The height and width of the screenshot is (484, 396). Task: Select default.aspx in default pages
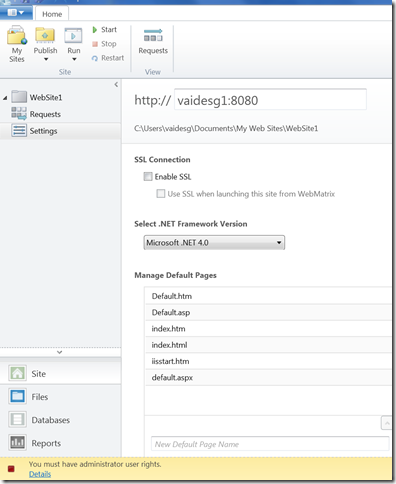[269, 378]
